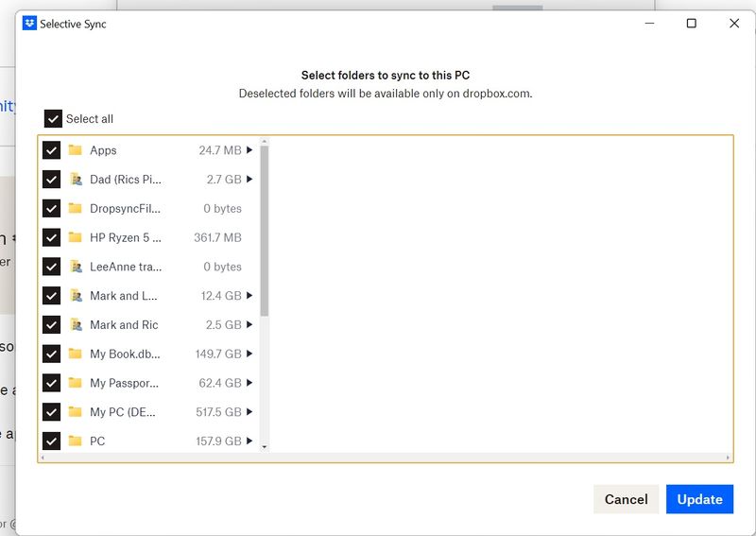Minimize the Selective Sync window
The image size is (756, 536).
pos(649,23)
